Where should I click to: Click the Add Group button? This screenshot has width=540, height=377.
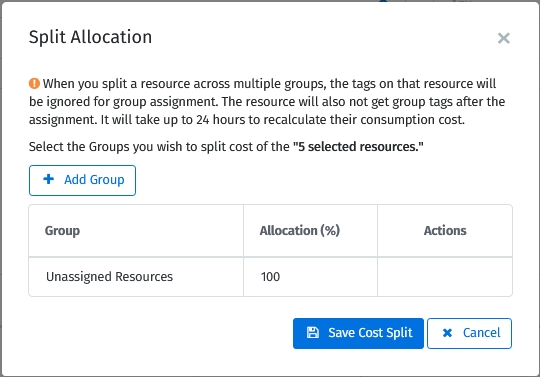pos(82,180)
